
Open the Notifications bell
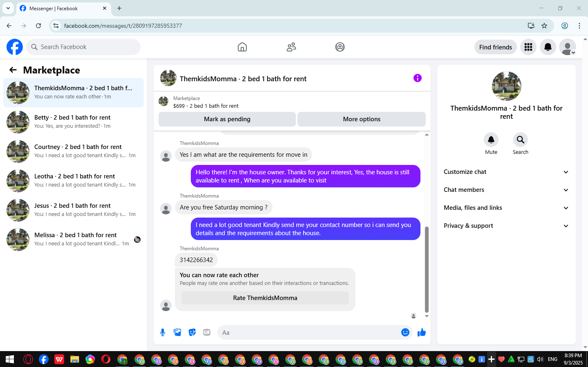(x=548, y=47)
